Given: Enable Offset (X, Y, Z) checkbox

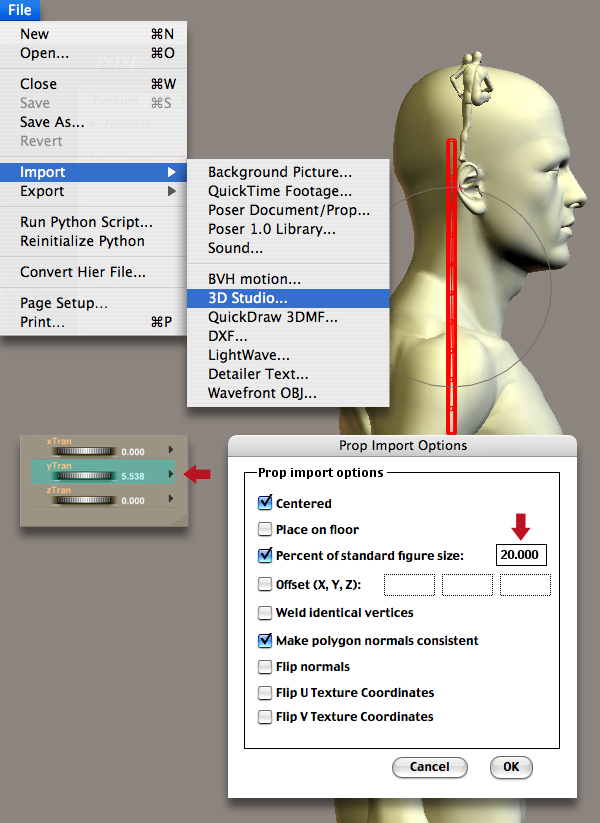Looking at the screenshot, I should pyautogui.click(x=265, y=584).
